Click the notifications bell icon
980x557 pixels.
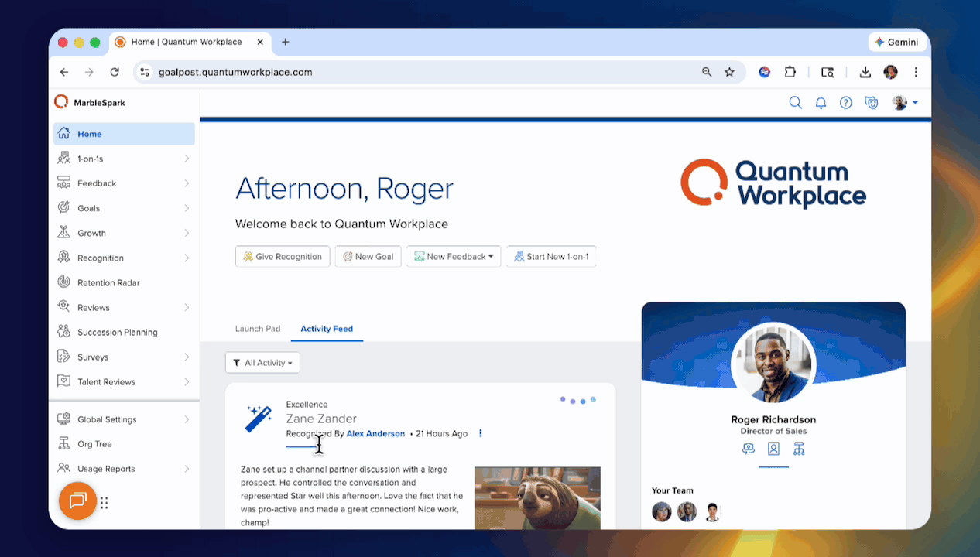click(821, 103)
